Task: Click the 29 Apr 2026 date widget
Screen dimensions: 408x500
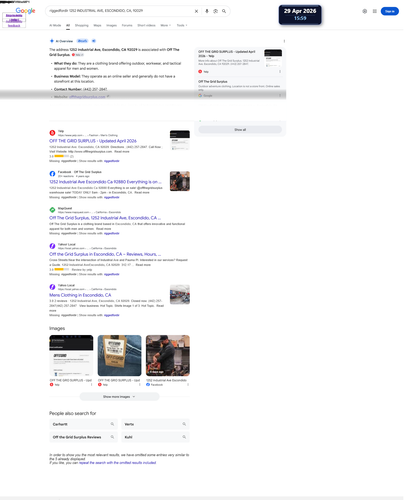Action: pyautogui.click(x=300, y=14)
